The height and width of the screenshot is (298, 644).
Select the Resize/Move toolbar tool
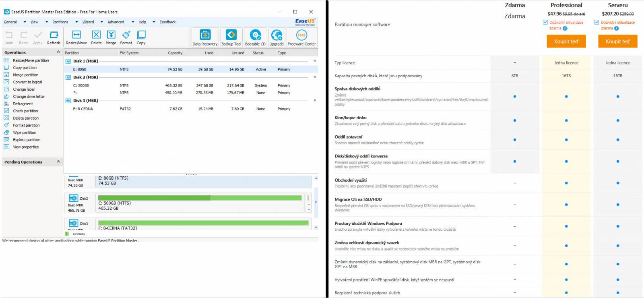pyautogui.click(x=76, y=37)
